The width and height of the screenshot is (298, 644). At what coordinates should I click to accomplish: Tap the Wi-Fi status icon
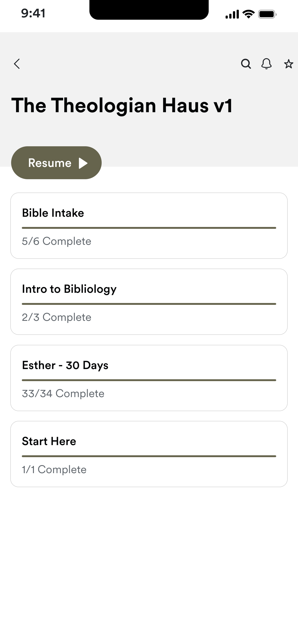pos(249,14)
